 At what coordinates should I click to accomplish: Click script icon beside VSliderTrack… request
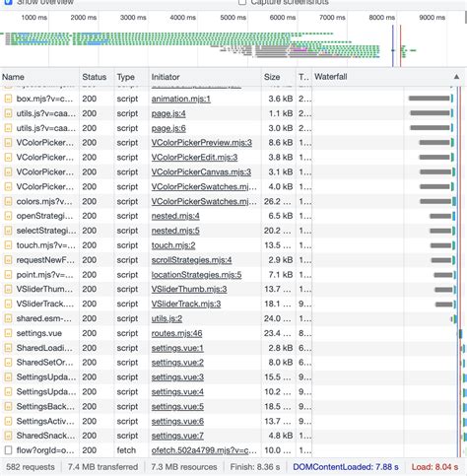pyautogui.click(x=8, y=304)
